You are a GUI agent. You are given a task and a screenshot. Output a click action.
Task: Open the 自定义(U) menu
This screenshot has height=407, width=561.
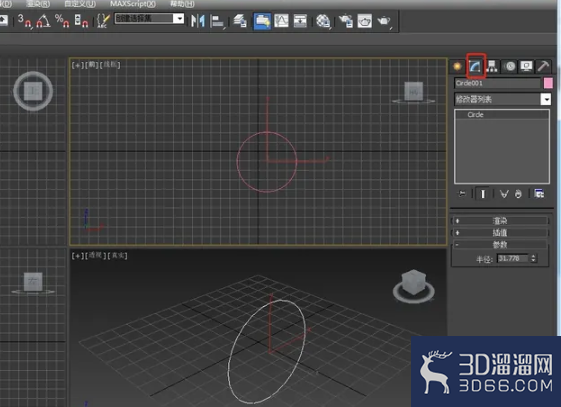tap(79, 4)
